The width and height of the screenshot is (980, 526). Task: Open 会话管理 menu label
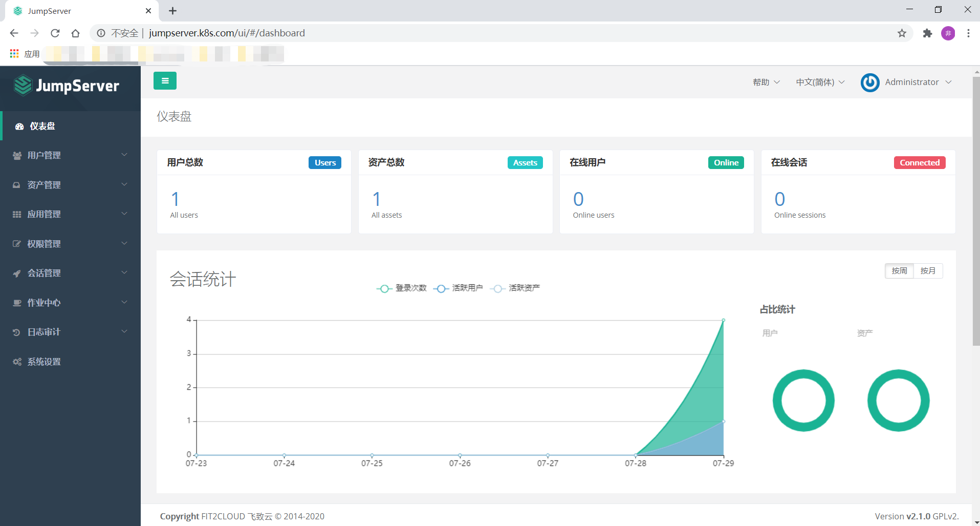point(44,273)
